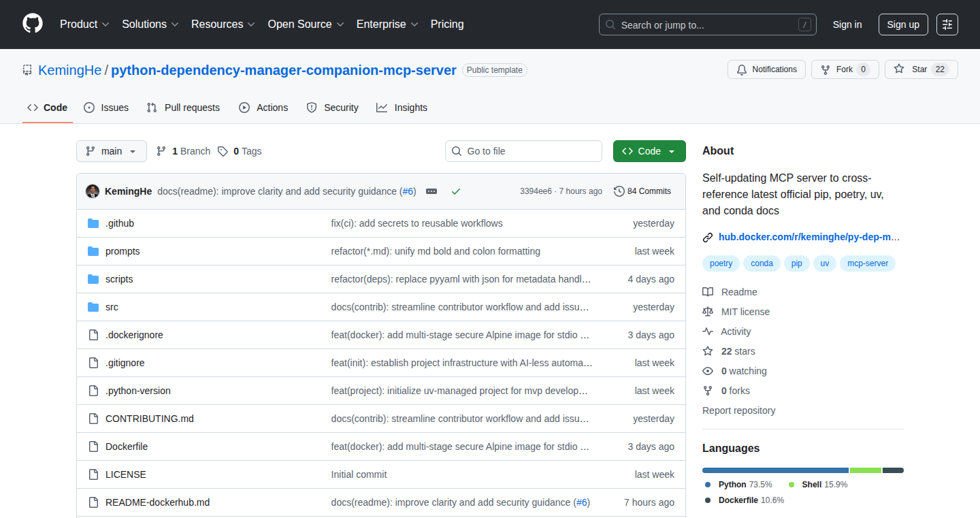Viewport: 980px width, 518px height.
Task: Open the hub.docker.com repository link
Action: click(809, 237)
